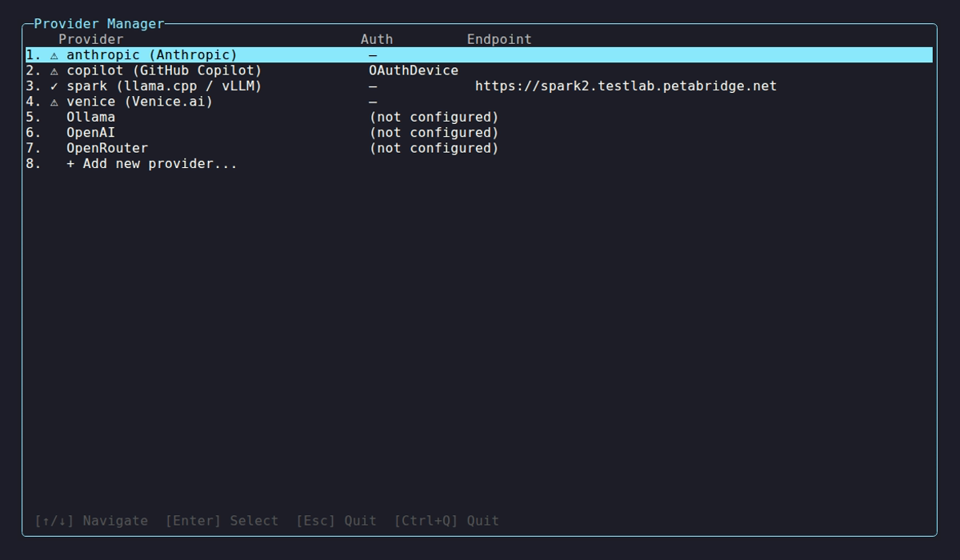This screenshot has width=960, height=560.
Task: Click the checkmark icon beside spark
Action: (x=54, y=86)
